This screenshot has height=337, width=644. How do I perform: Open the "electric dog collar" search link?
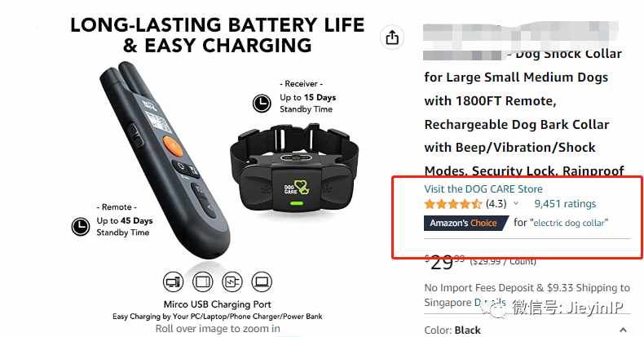tap(569, 223)
